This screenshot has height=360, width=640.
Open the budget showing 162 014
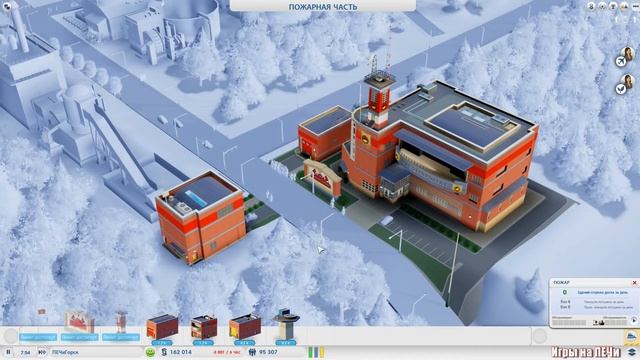(x=181, y=352)
